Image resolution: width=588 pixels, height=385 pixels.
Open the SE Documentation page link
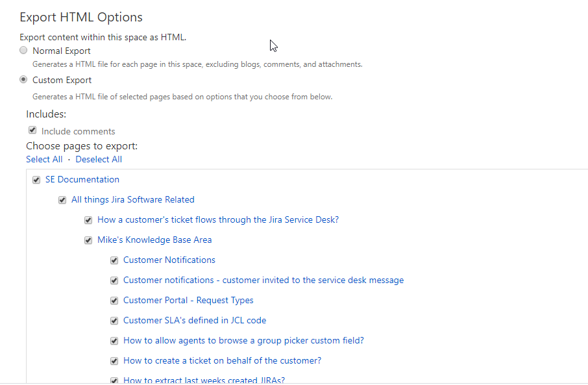(82, 179)
